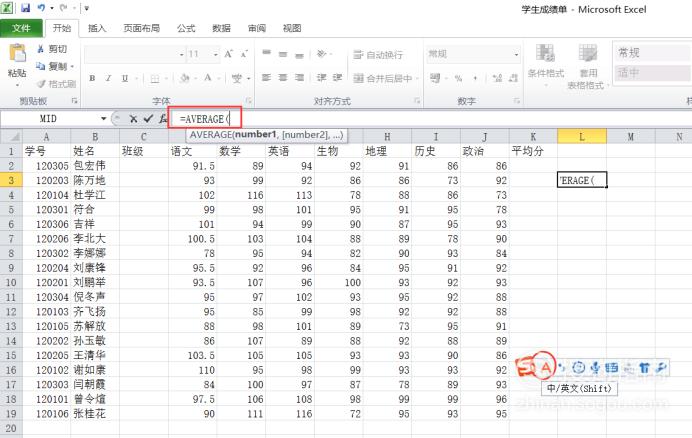Image resolution: width=692 pixels, height=438 pixels.
Task: Open Sogou toolbox wrench icon
Action: click(x=661, y=367)
